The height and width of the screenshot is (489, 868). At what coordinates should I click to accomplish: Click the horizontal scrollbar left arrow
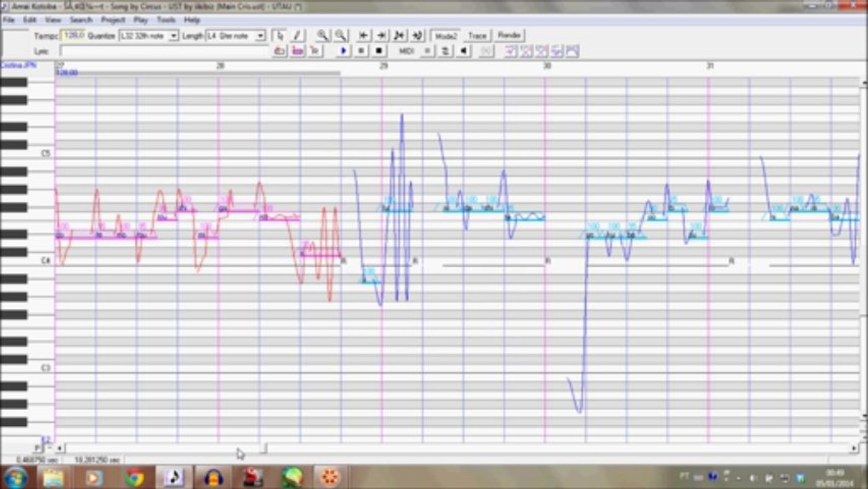60,448
